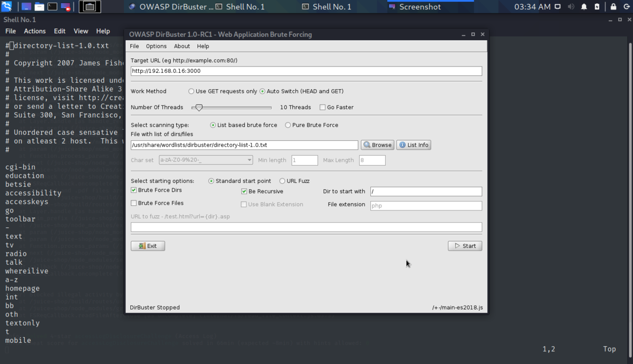Click the 10 Threads label

(x=295, y=108)
